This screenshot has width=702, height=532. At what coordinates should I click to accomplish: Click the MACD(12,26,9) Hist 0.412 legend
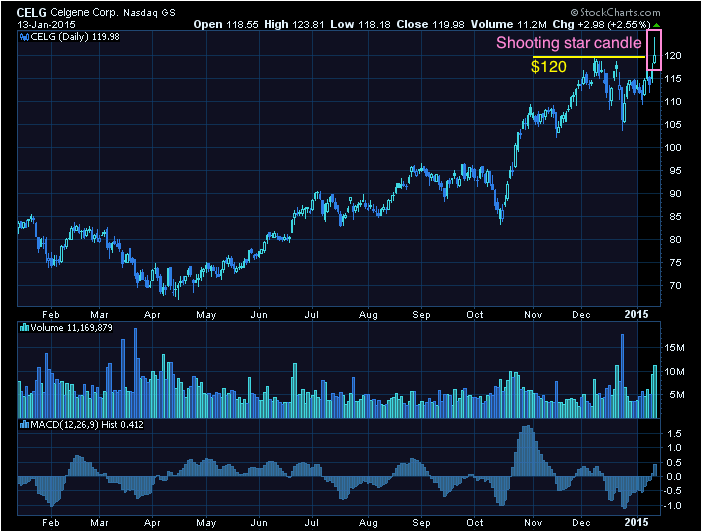(x=87, y=425)
